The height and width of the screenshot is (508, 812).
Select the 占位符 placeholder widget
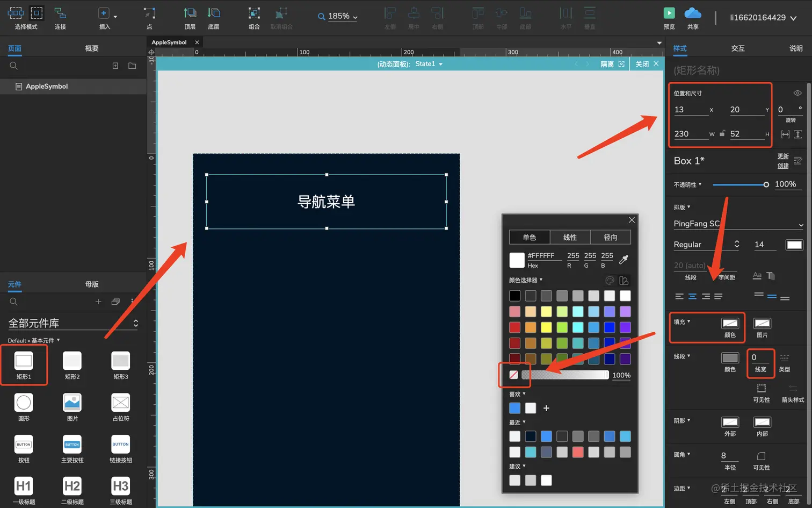point(120,407)
